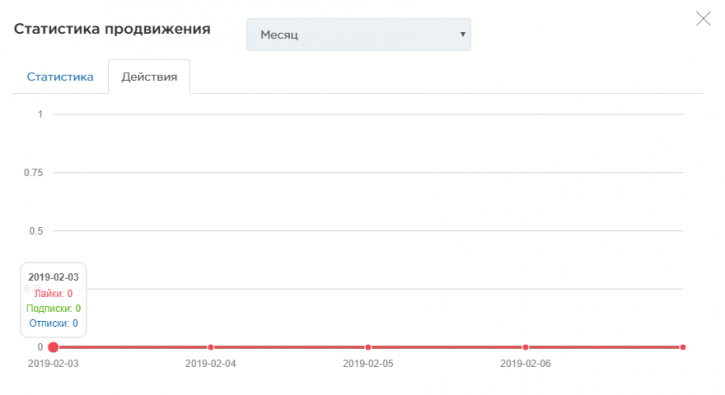Click the Отписки: 0 entry in the tooltip
This screenshot has width=725, height=395.
pos(53,323)
